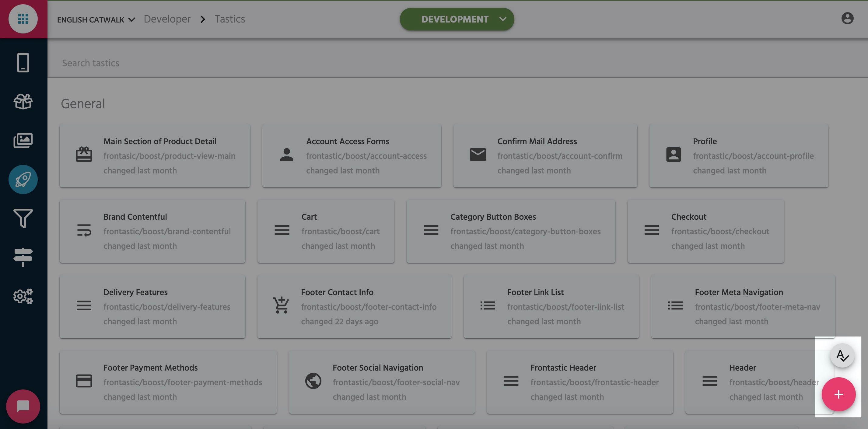
Task: Go to Developer breadcrumb
Action: (167, 19)
